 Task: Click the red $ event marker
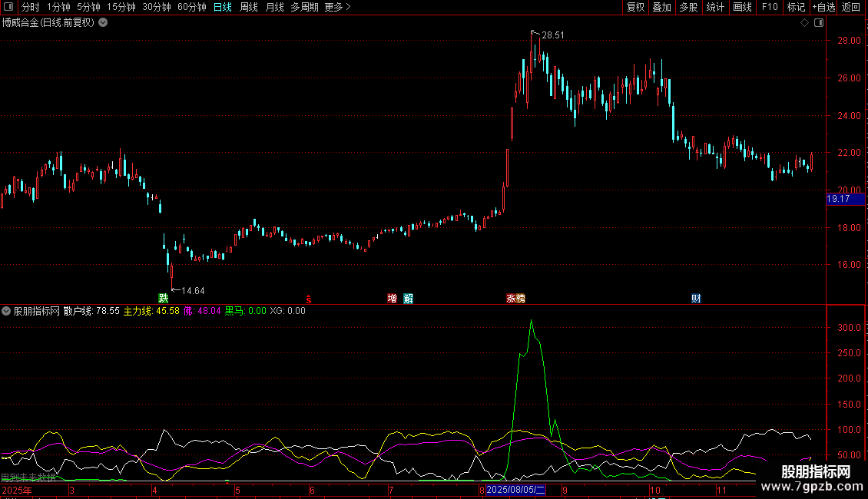[x=308, y=299]
